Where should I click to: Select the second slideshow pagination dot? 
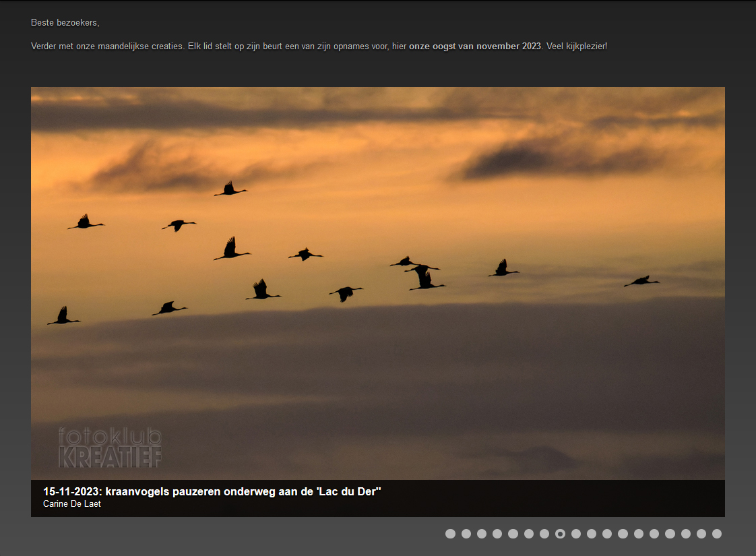click(466, 534)
